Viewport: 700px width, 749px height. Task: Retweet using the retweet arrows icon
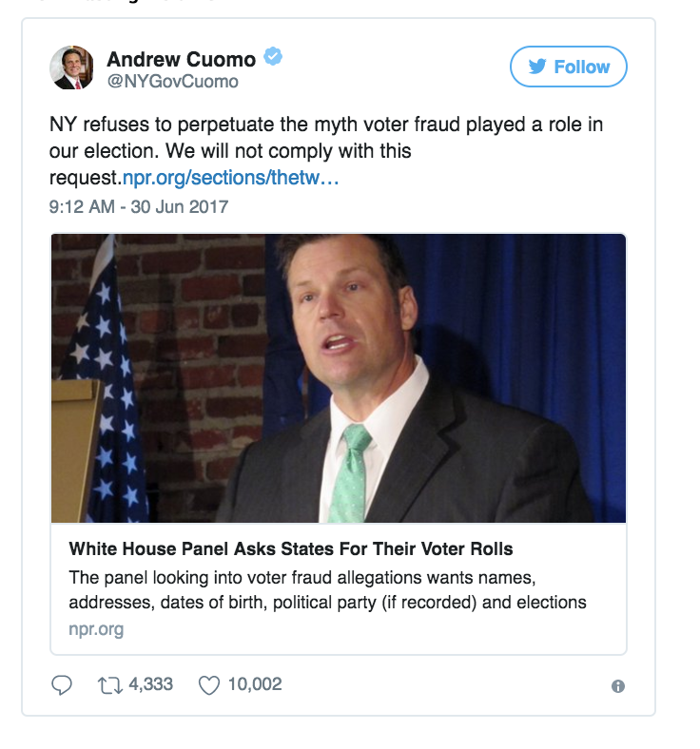tap(111, 684)
